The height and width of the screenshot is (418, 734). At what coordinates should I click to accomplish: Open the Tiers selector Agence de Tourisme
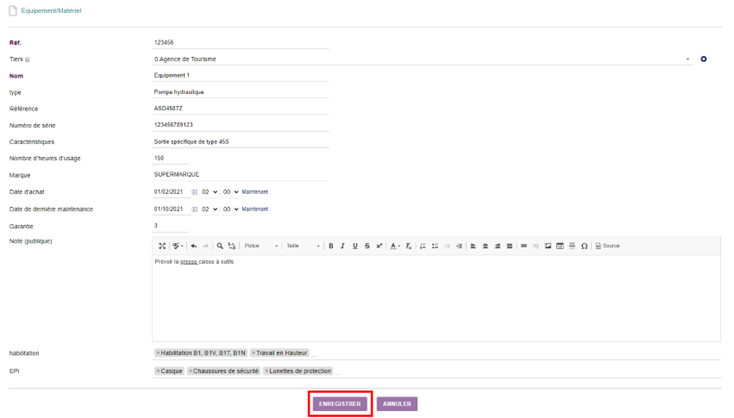point(422,59)
